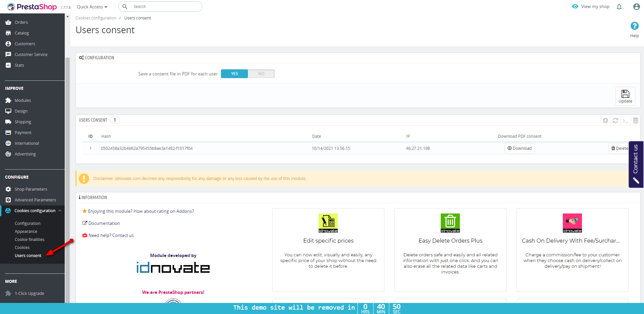
Task: Collapse the Cookies configuration menu
Action: tap(60, 211)
